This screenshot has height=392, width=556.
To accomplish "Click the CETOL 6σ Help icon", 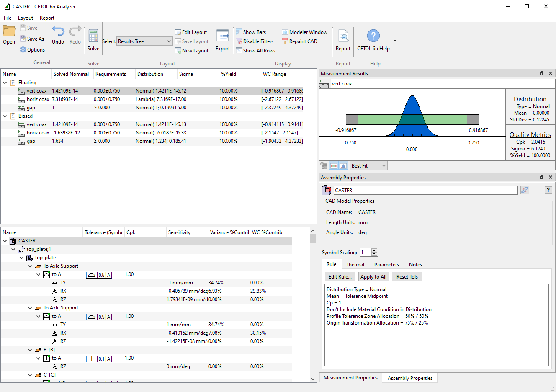I will [373, 36].
